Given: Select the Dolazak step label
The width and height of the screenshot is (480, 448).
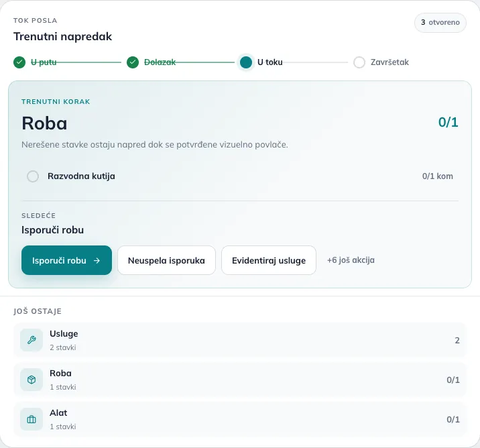Looking at the screenshot, I should (x=160, y=62).
